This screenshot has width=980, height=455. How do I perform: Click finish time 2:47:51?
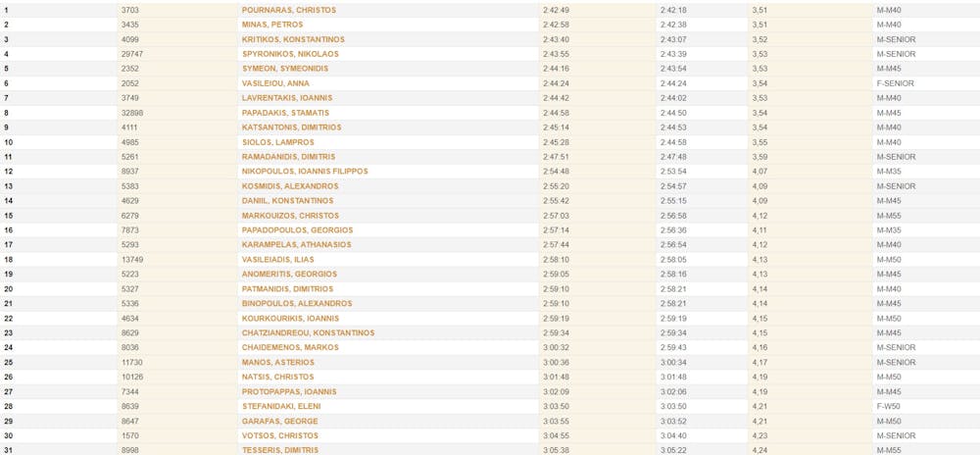click(556, 157)
